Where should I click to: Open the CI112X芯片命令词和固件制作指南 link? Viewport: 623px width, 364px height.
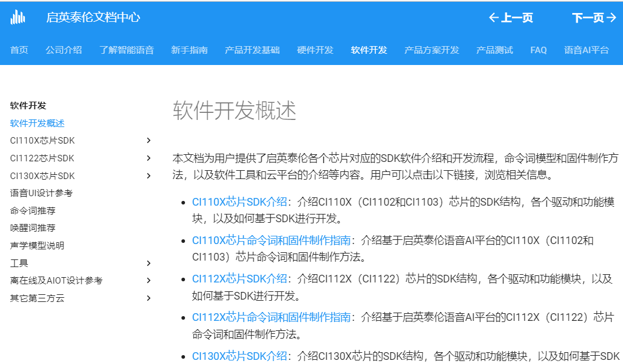click(271, 317)
